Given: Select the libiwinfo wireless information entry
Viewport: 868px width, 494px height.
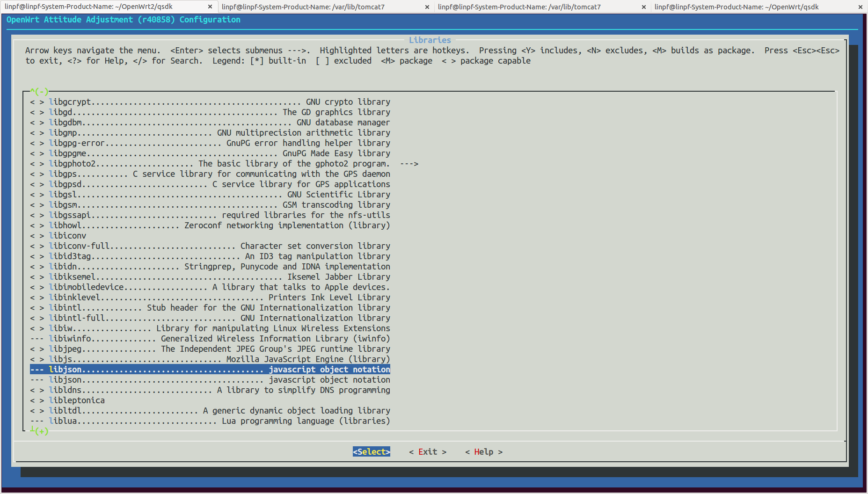Looking at the screenshot, I should click(x=210, y=339).
